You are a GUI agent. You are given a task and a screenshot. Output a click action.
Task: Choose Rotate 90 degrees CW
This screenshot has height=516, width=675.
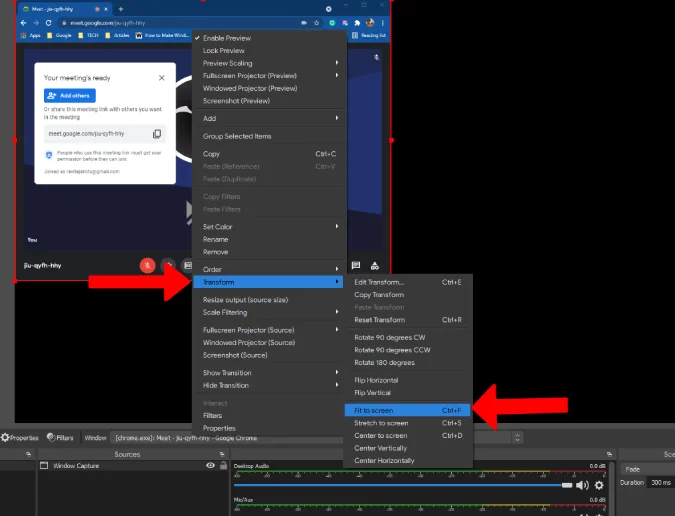coord(408,337)
